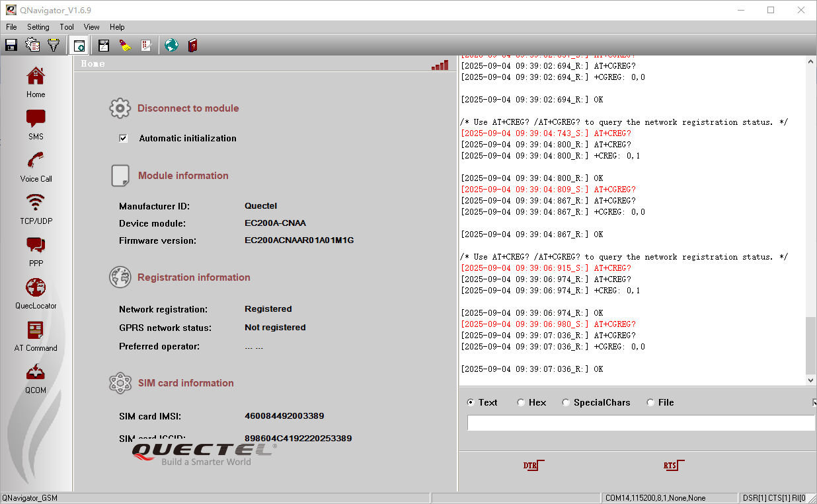Click the save log with pen icon
Screen dimensions: 817x504
104,45
